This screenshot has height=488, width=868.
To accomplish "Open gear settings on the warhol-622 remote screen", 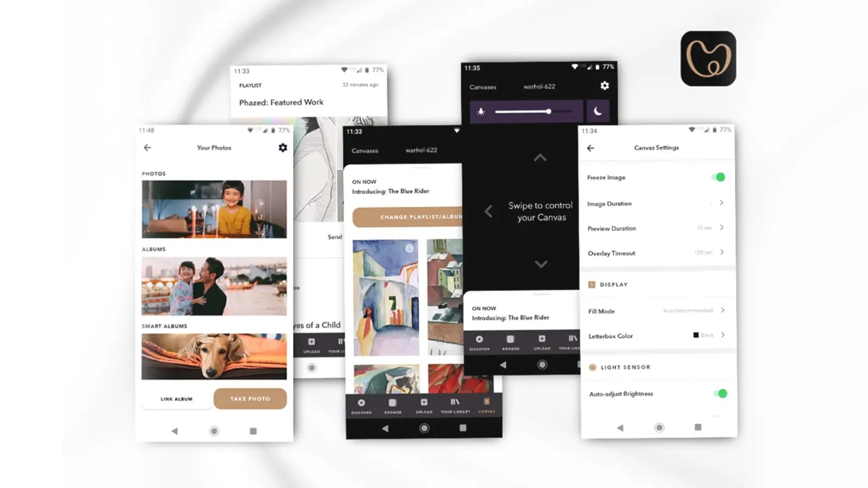I will pos(604,86).
